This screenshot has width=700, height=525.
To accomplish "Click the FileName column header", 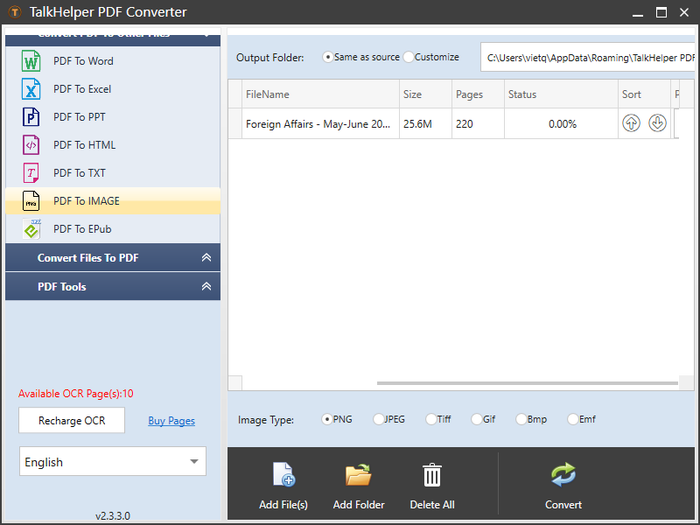I will click(321, 94).
